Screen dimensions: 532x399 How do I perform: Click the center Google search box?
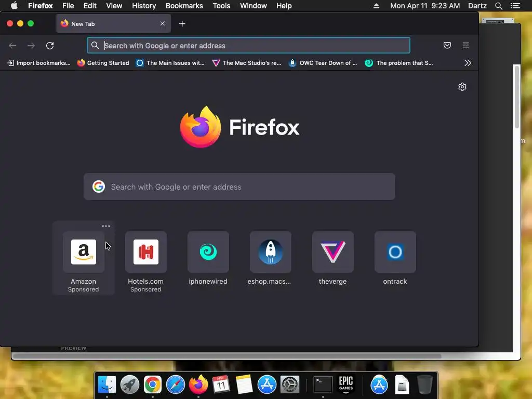[239, 187]
